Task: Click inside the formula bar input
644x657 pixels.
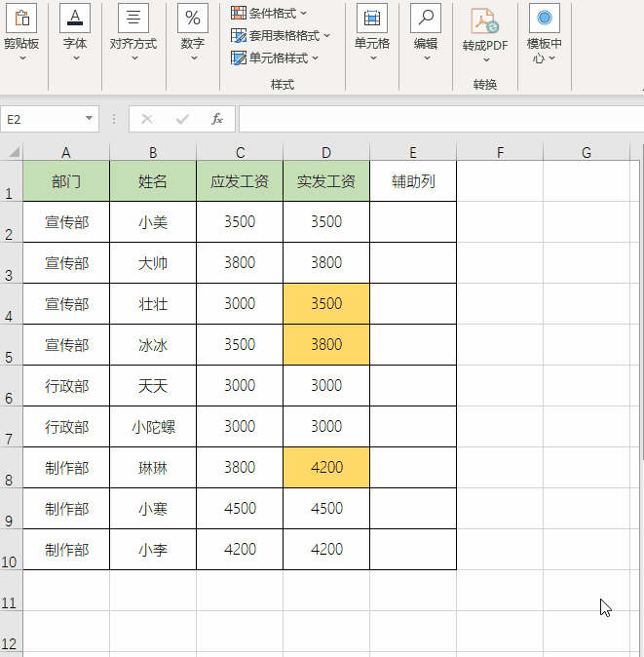Action: coord(441,120)
